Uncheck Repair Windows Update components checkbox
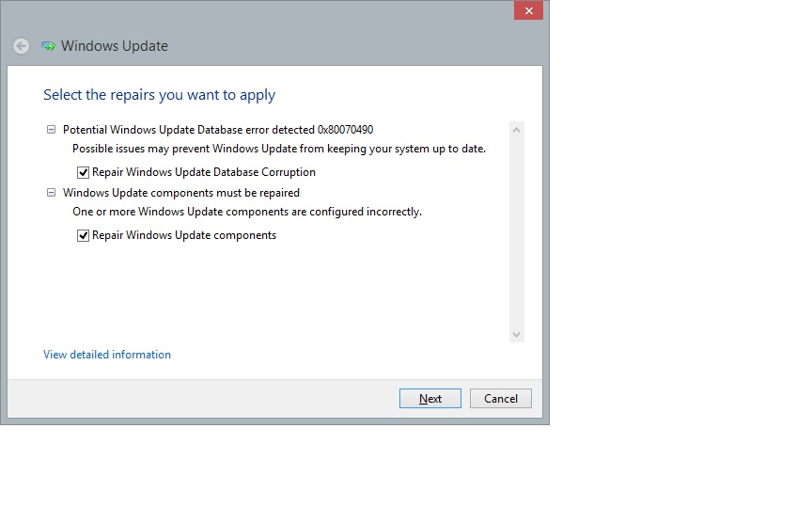Screen dimensions: 812x508 pyautogui.click(x=84, y=235)
